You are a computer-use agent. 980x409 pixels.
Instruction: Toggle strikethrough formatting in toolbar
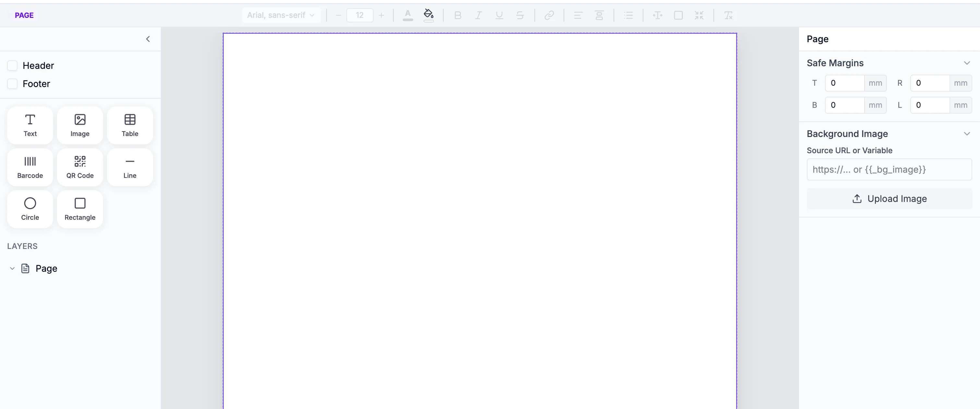tap(520, 15)
